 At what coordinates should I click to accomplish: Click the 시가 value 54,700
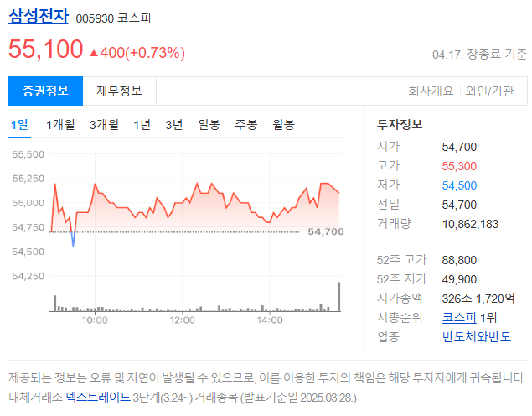tap(459, 147)
